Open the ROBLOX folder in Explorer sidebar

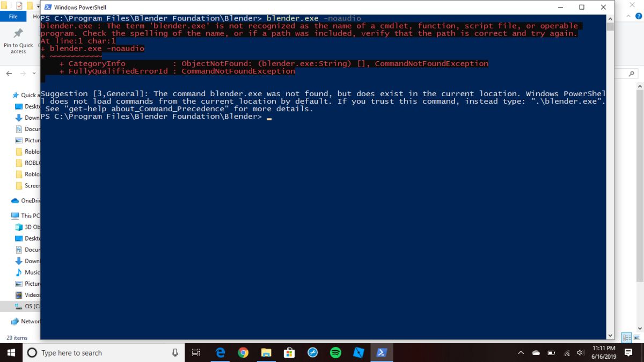pyautogui.click(x=28, y=163)
